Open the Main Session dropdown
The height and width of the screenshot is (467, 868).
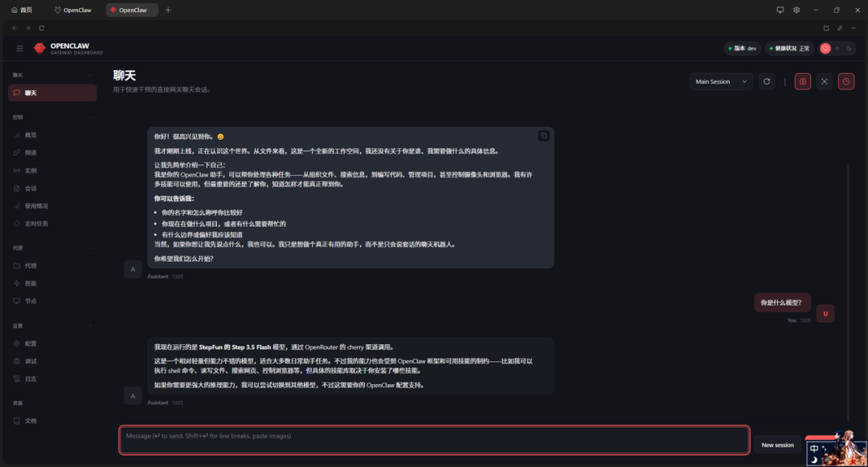(720, 81)
